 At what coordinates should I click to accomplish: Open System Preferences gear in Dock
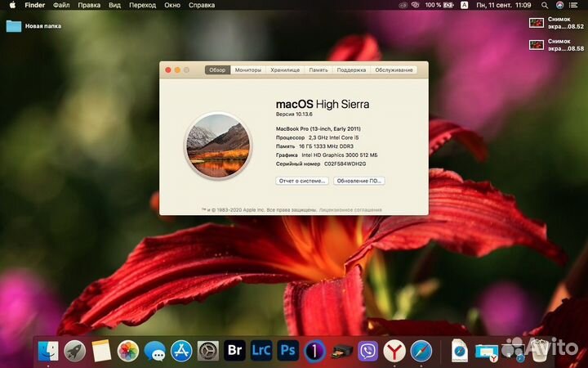(x=207, y=351)
